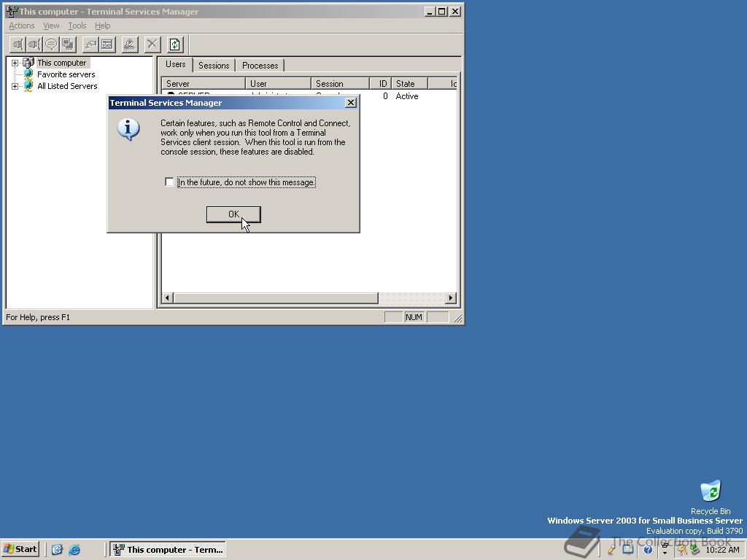This screenshot has width=747, height=560.
Task: Open the Help menu
Action: [102, 26]
